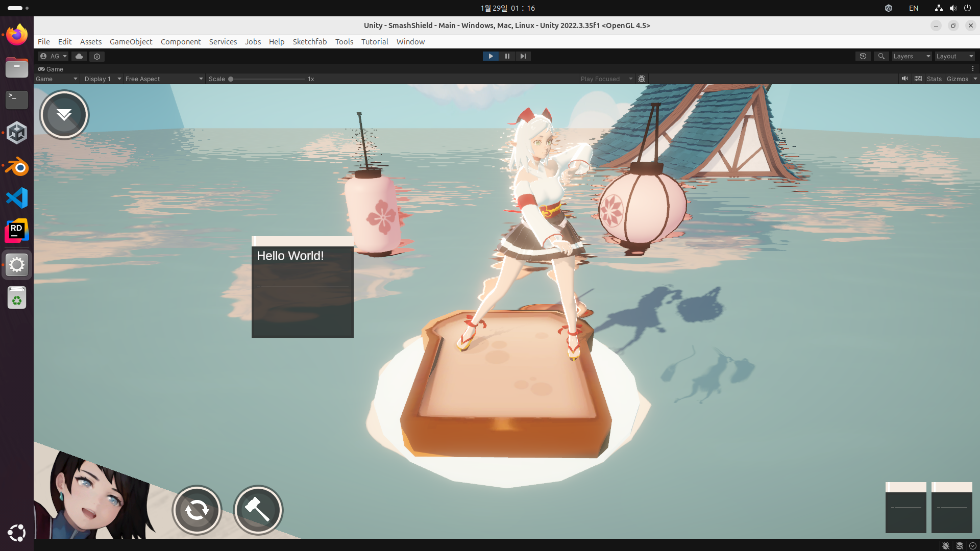The width and height of the screenshot is (980, 551).
Task: Open the Window menu
Action: 410,42
